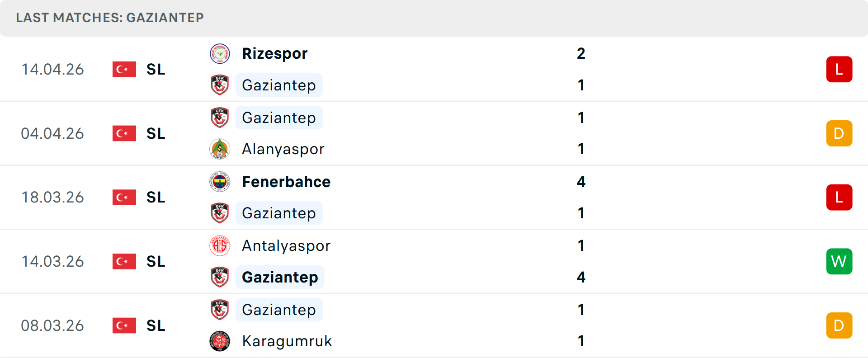This screenshot has height=358, width=868.
Task: Click the Last Matches: Gaziantep header
Action: pos(110,18)
